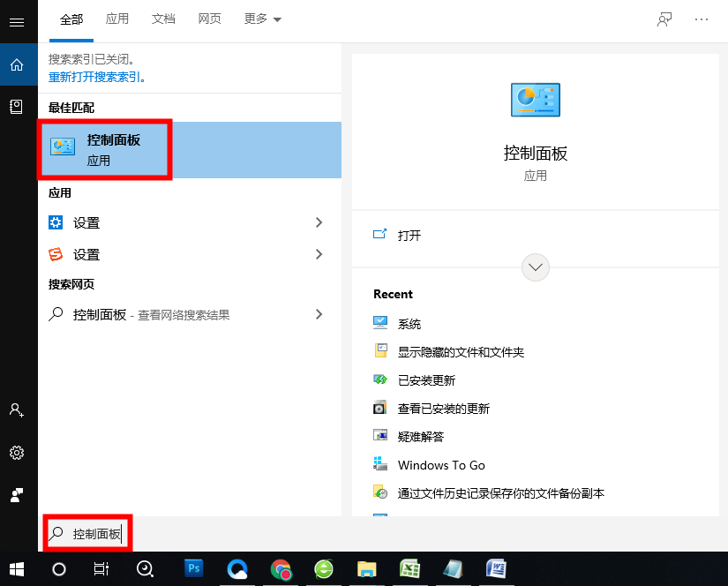Screen dimensions: 728x586
Task: Click the large 控制面板 icon in preview
Action: [536, 100]
